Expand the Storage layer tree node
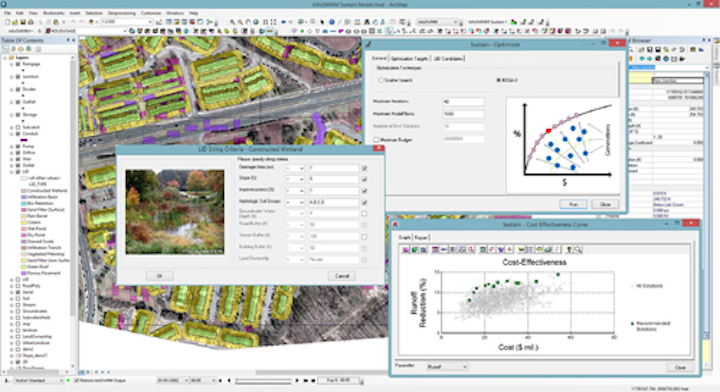 coord(11,115)
